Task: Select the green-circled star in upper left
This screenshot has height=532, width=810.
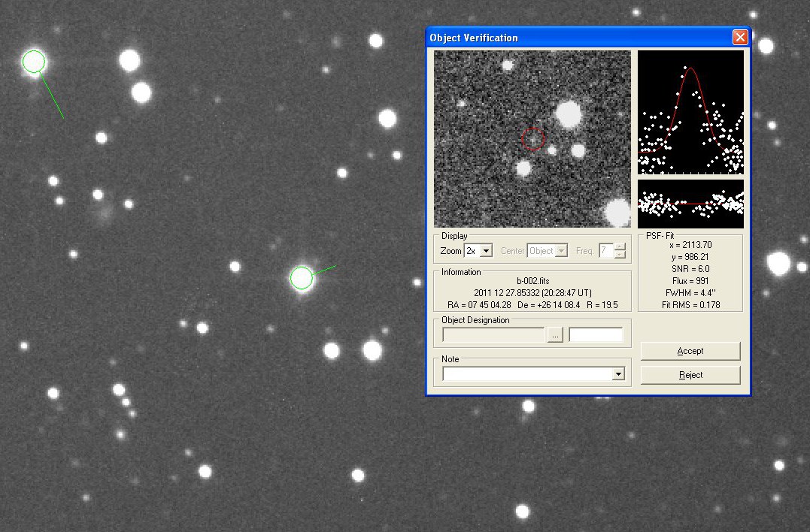Action: click(x=34, y=62)
